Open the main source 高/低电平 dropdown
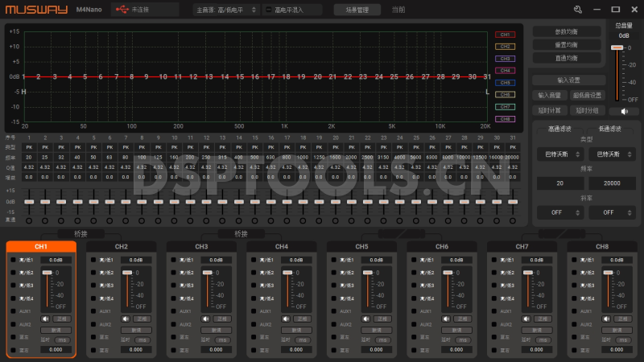 pyautogui.click(x=226, y=10)
